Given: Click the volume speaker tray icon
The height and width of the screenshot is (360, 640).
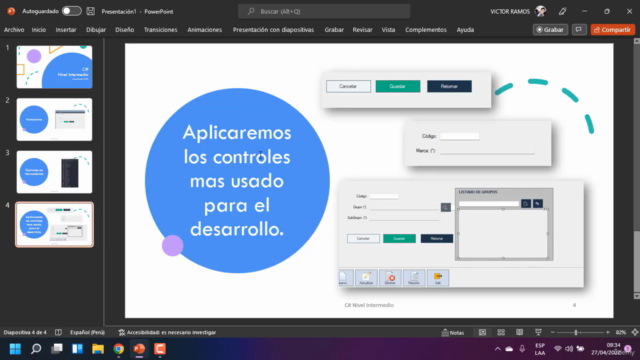Looking at the screenshot, I should (569, 349).
